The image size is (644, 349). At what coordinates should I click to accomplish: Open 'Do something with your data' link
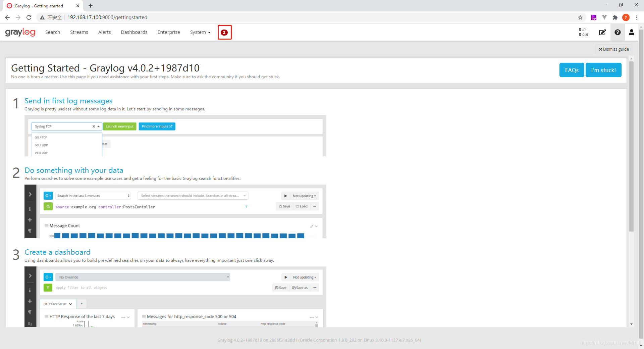click(74, 170)
